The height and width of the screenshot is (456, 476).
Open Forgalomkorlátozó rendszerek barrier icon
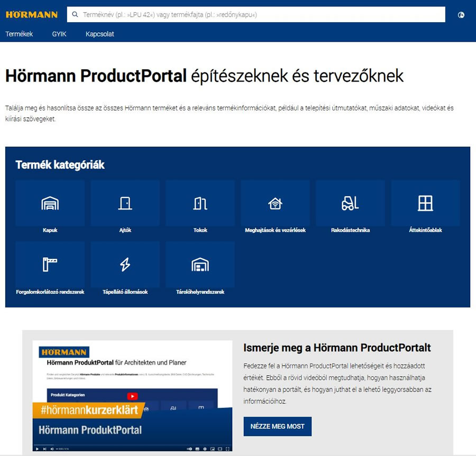[x=50, y=264]
